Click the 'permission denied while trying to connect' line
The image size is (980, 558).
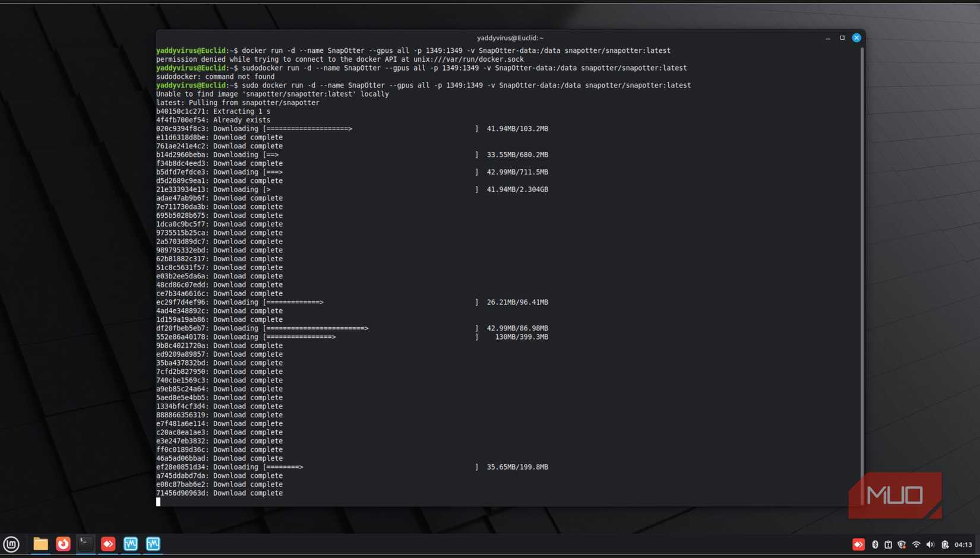[340, 59]
